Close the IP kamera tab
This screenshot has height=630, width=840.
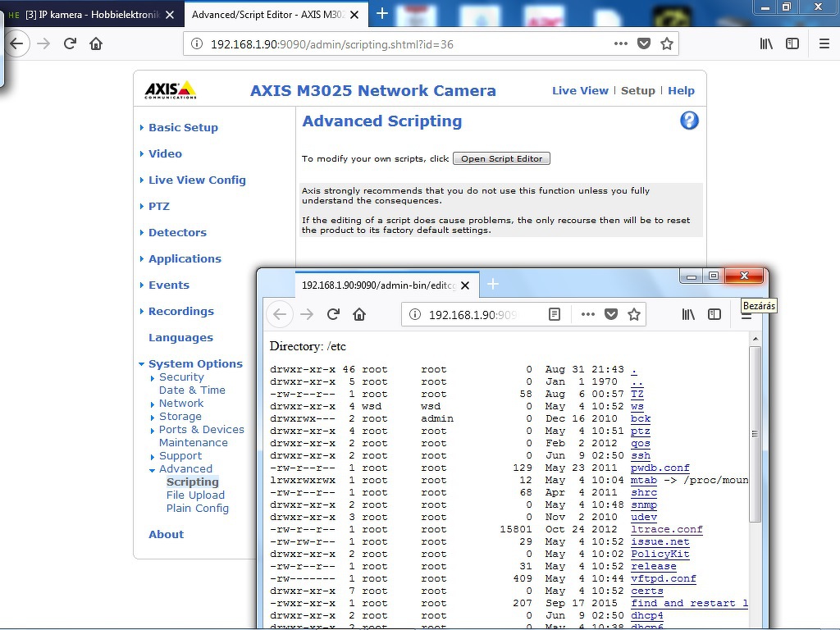tap(170, 15)
